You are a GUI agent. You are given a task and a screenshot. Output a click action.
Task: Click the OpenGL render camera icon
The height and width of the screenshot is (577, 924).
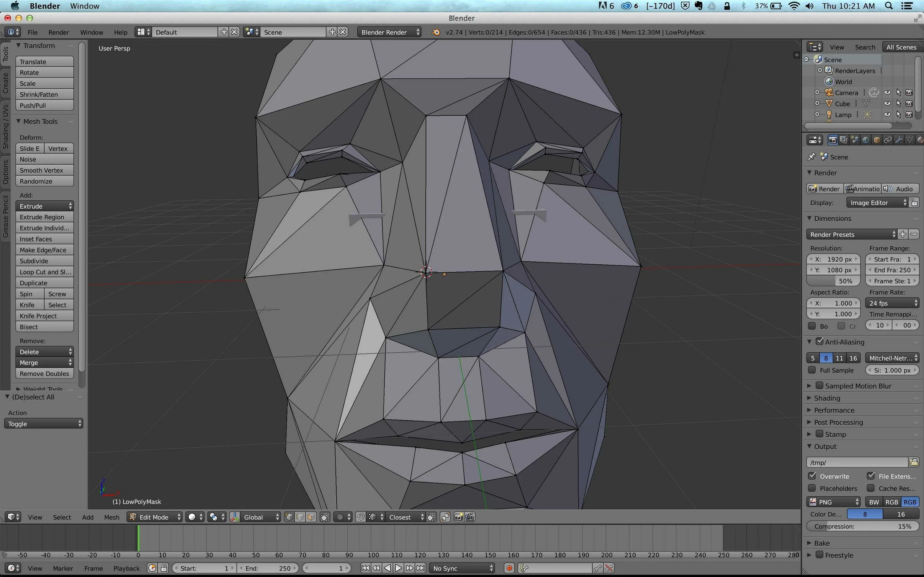pos(459,517)
